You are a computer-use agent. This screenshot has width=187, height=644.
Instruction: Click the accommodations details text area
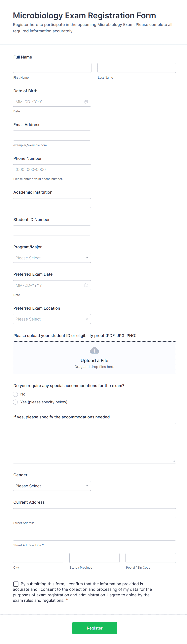point(94,443)
